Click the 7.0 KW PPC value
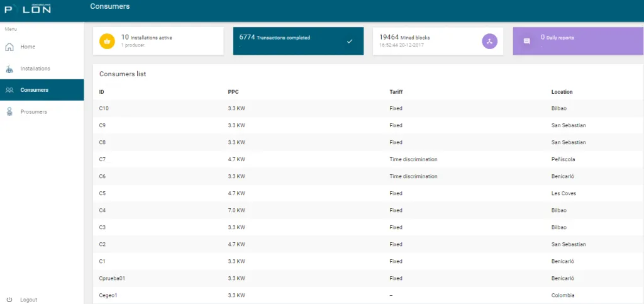Image resolution: width=644 pixels, height=304 pixels. 236,210
